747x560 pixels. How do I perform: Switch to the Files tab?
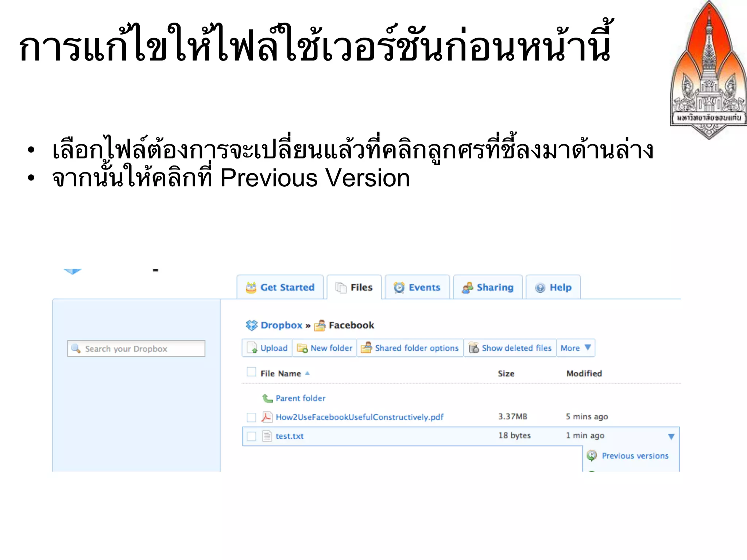point(354,287)
